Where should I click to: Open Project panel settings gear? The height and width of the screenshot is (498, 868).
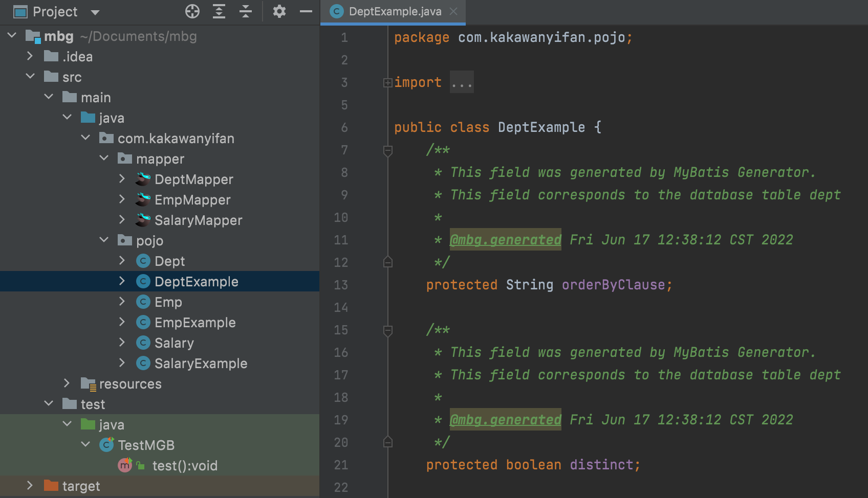[279, 11]
